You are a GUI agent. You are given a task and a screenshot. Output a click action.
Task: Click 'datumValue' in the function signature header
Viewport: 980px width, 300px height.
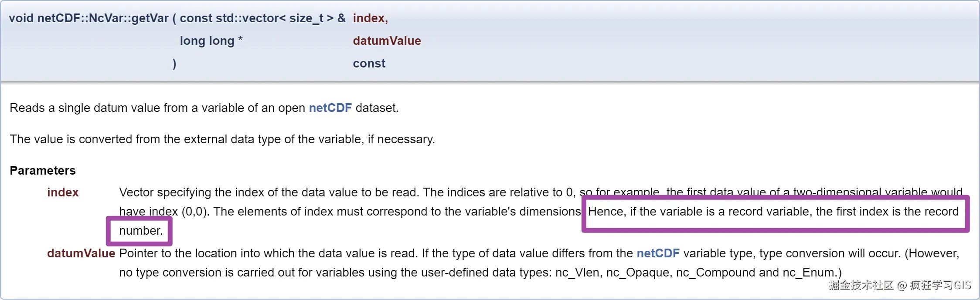387,41
